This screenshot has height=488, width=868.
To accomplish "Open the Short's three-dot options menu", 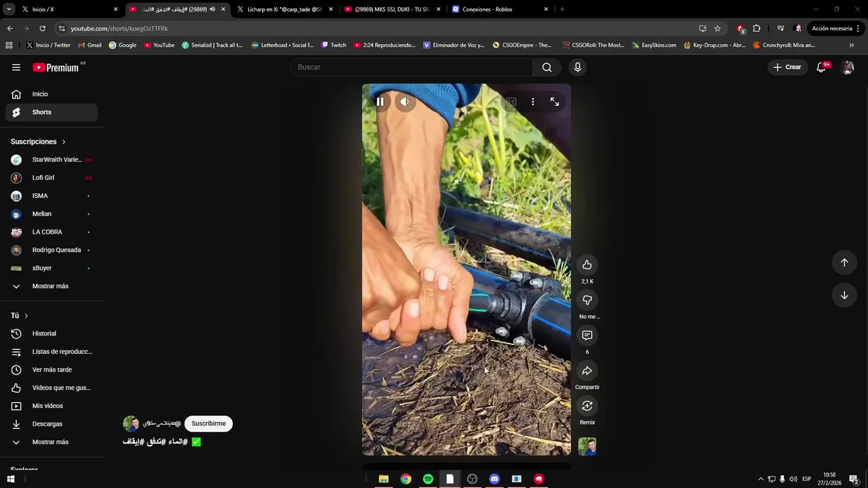I will pos(533,102).
